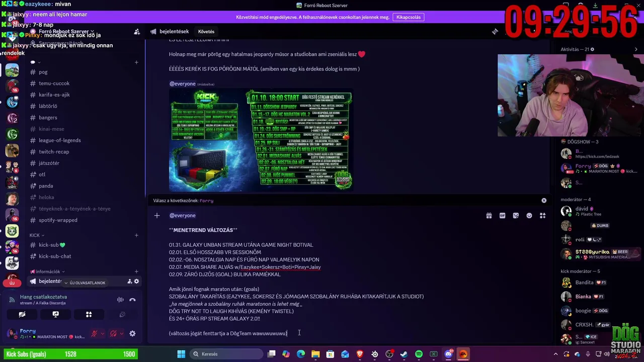Open user settings gear
This screenshot has height=362, width=644.
coord(132,333)
